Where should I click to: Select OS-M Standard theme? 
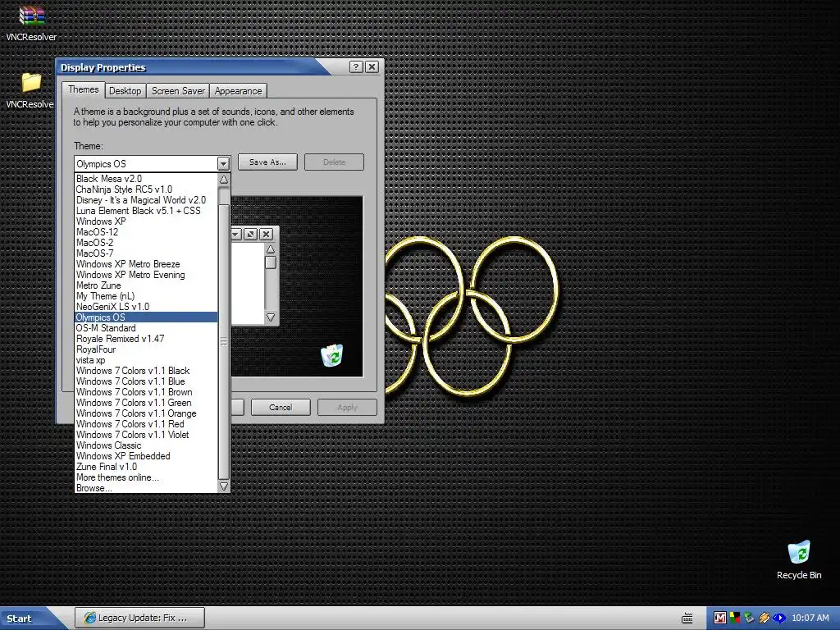[146, 328]
